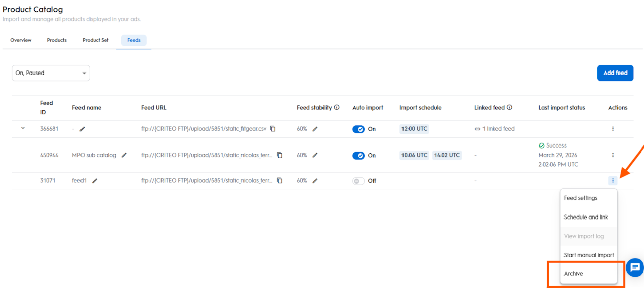Viewport: 644px width, 288px height.
Task: Open actions menu for feed 366681
Action: [613, 129]
